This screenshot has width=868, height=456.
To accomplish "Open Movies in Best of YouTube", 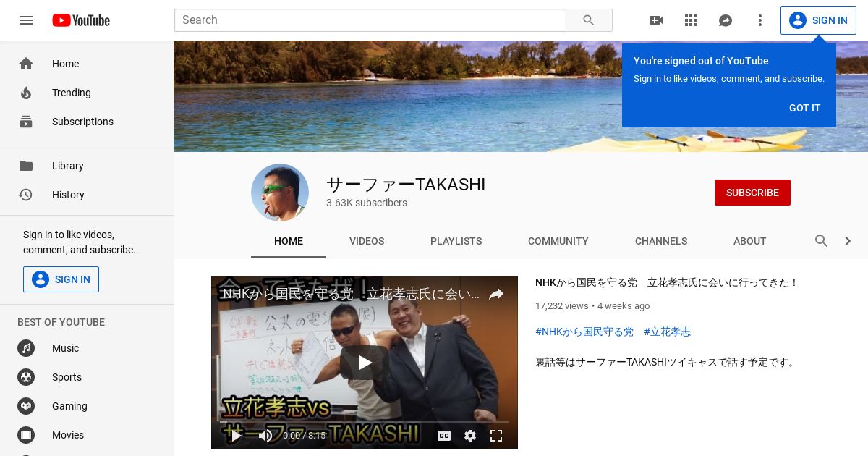I will coord(87,435).
